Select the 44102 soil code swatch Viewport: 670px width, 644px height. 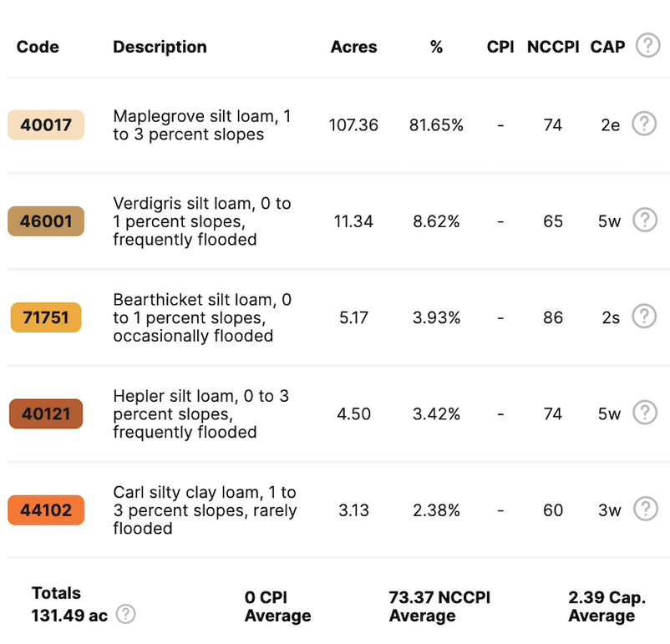point(46,510)
